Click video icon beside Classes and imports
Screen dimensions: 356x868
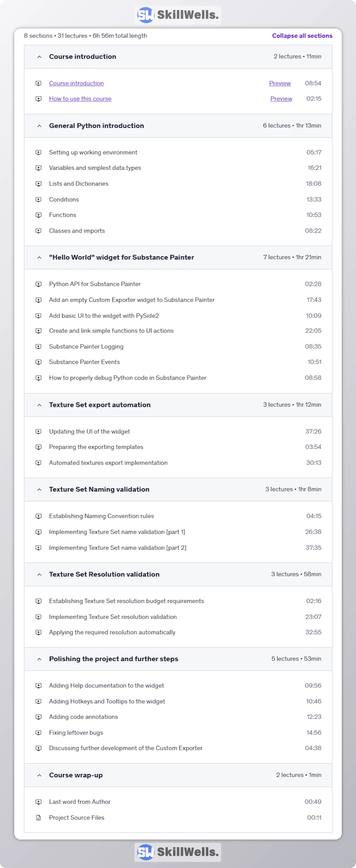click(38, 231)
